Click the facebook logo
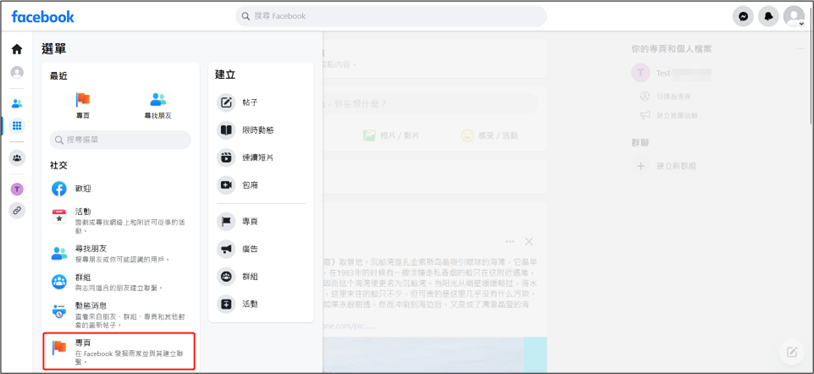This screenshot has width=814, height=374. click(43, 17)
